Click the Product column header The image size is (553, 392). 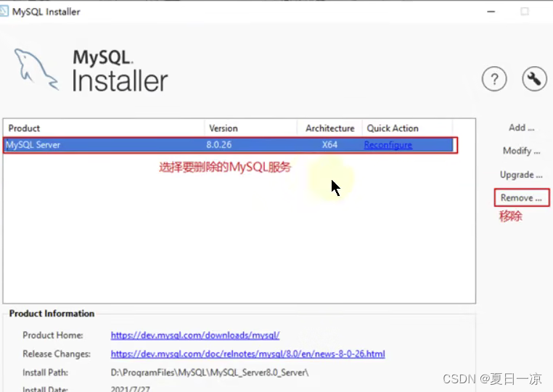point(104,128)
